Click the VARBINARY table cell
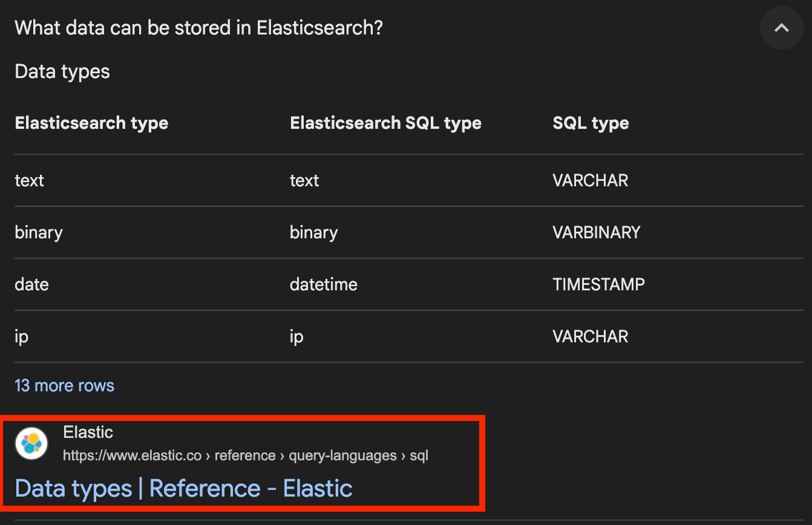 point(596,232)
